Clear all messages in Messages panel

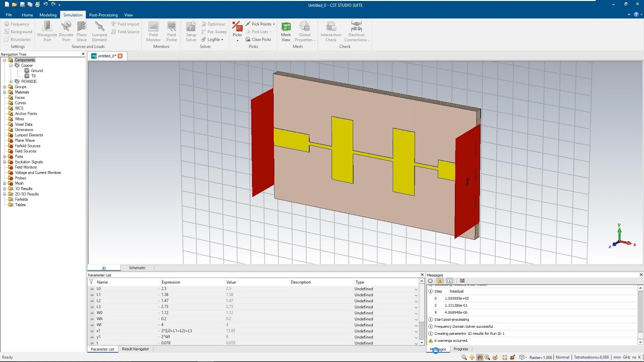point(462,281)
